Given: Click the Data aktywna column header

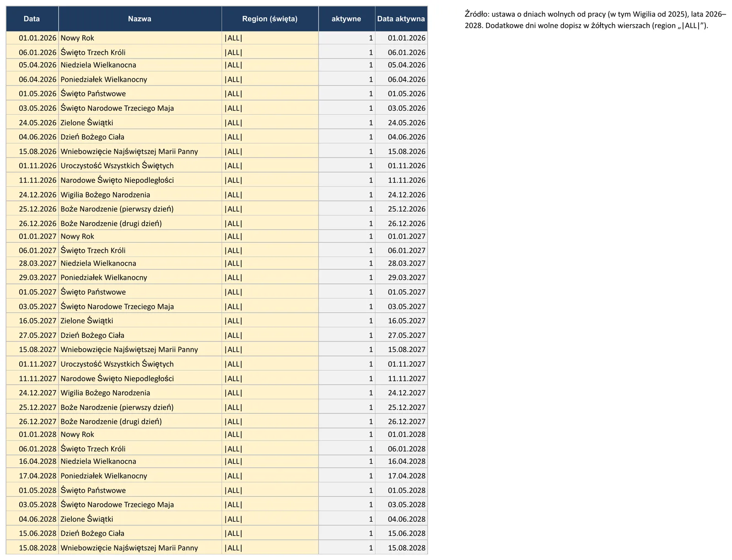Looking at the screenshot, I should click(x=401, y=19).
